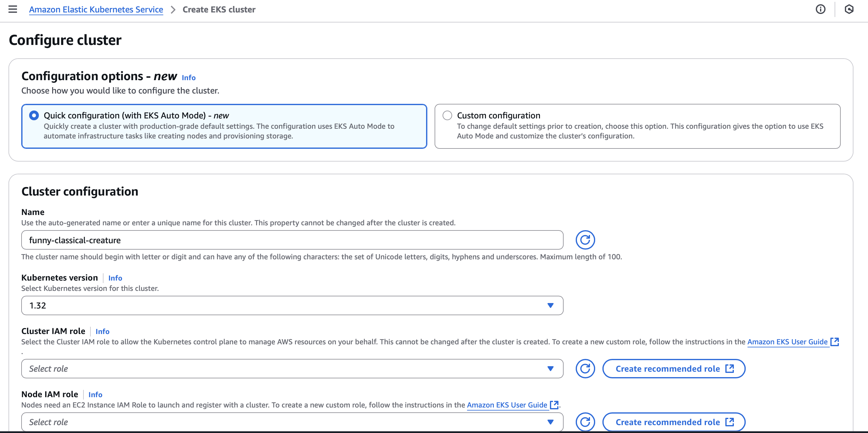
Task: Open Info link next to Configuration options
Action: (x=189, y=77)
